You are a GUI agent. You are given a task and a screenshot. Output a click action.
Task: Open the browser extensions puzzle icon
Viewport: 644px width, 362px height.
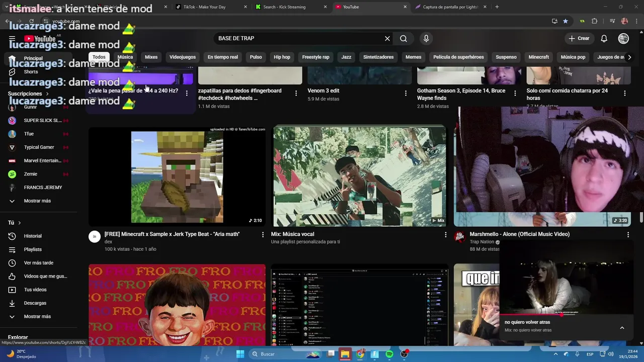coord(594,21)
